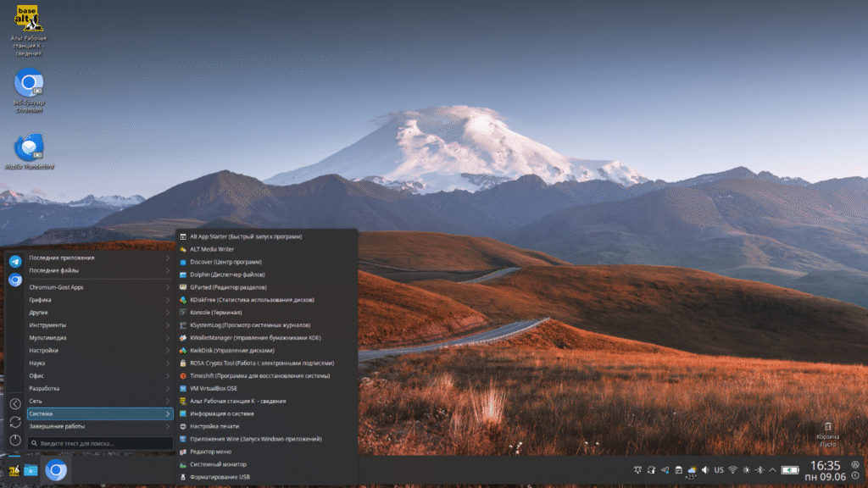This screenshot has height=488, width=868.
Task: Click the US keyboard layout indicator
Action: 719,470
